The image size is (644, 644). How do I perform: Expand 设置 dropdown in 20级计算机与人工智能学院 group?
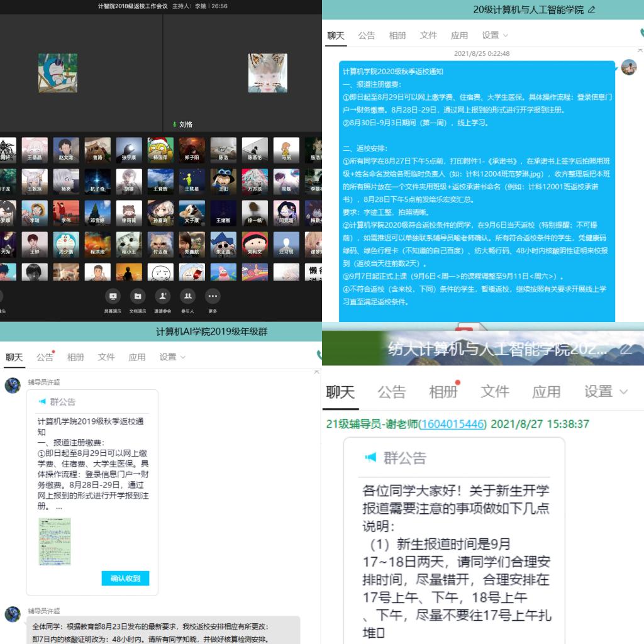(x=496, y=35)
